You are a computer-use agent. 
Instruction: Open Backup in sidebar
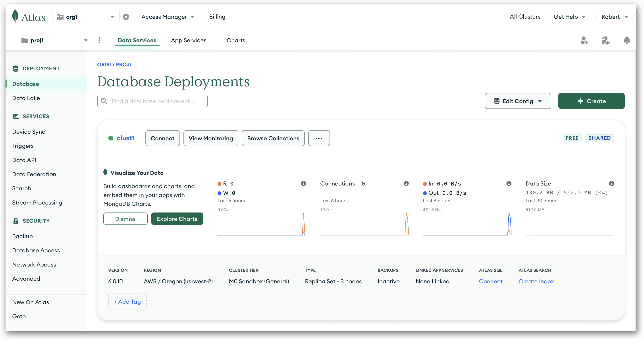[x=23, y=236]
